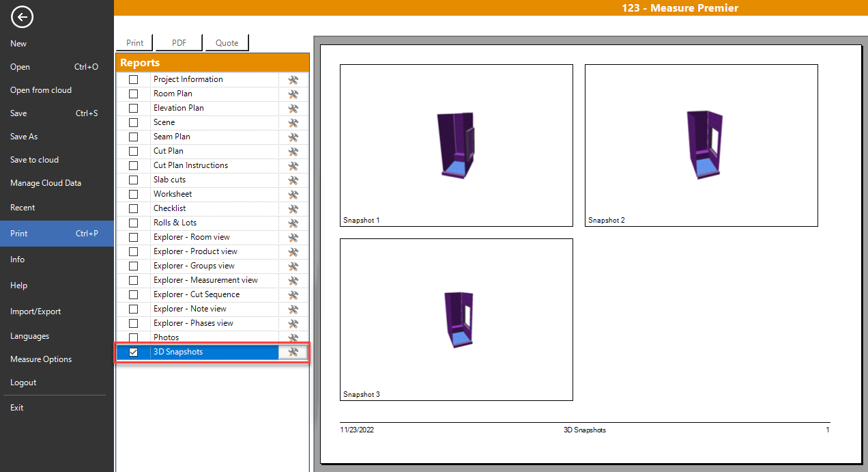Switch to the PDF tab
868x472 pixels.
[178, 42]
